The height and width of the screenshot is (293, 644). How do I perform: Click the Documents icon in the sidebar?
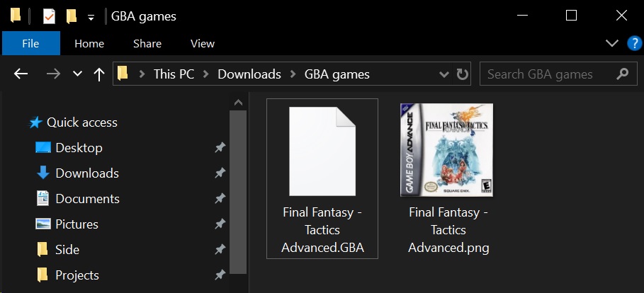(43, 198)
